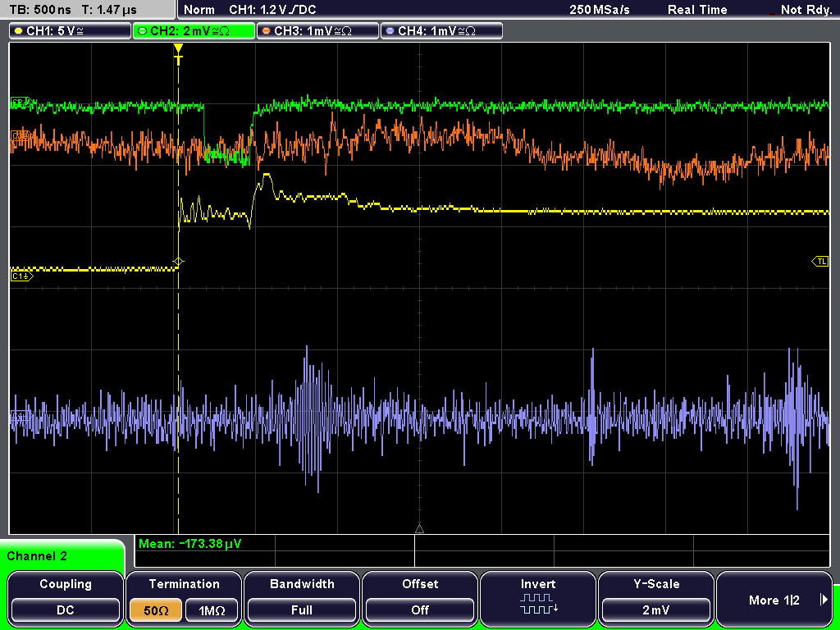Click the trigger crossing diamond on CH1 waveform

(178, 262)
